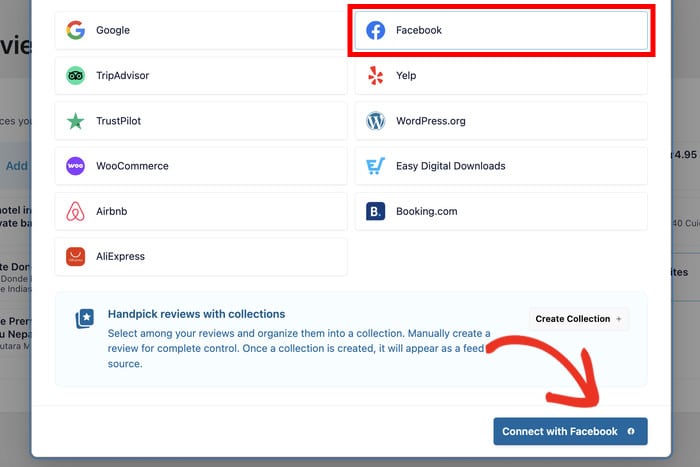Choose WordPress.org as the source
The height and width of the screenshot is (467, 700).
point(501,121)
